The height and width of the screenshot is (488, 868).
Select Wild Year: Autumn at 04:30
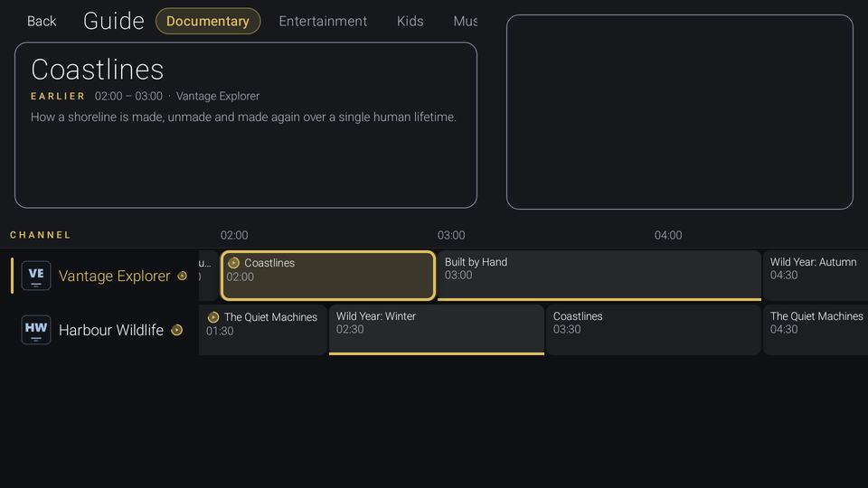pos(816,276)
